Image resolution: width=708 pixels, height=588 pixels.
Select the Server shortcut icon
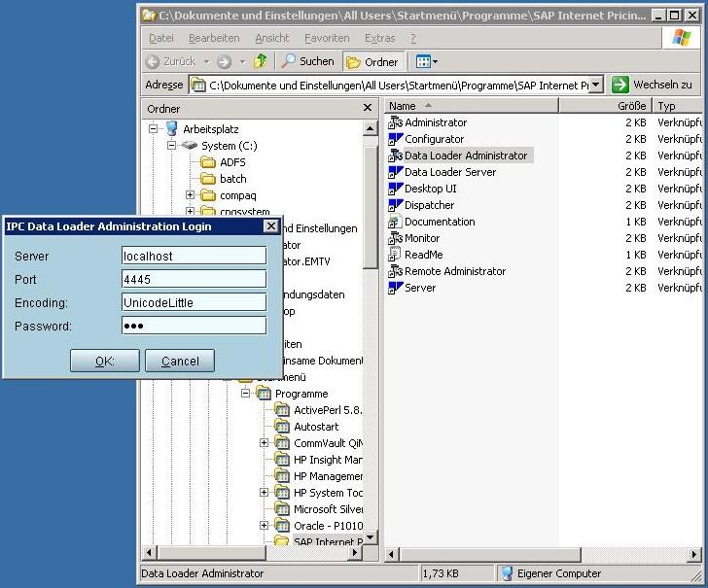coord(395,288)
